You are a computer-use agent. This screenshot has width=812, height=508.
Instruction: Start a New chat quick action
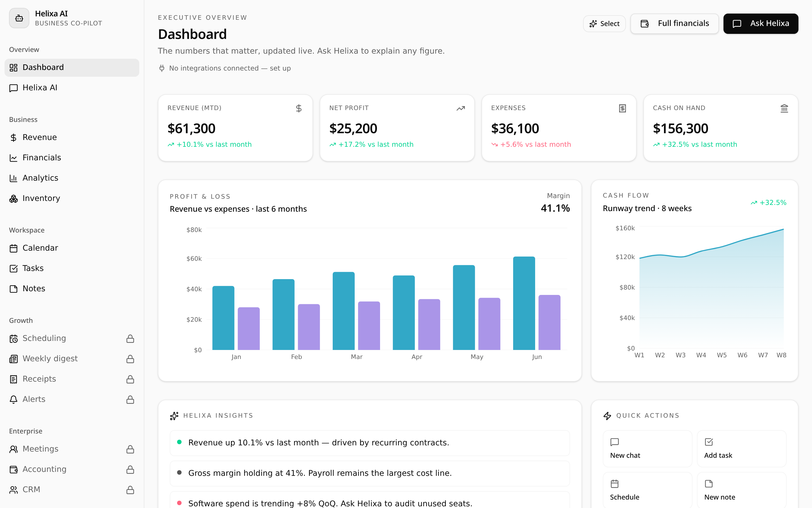pyautogui.click(x=647, y=448)
